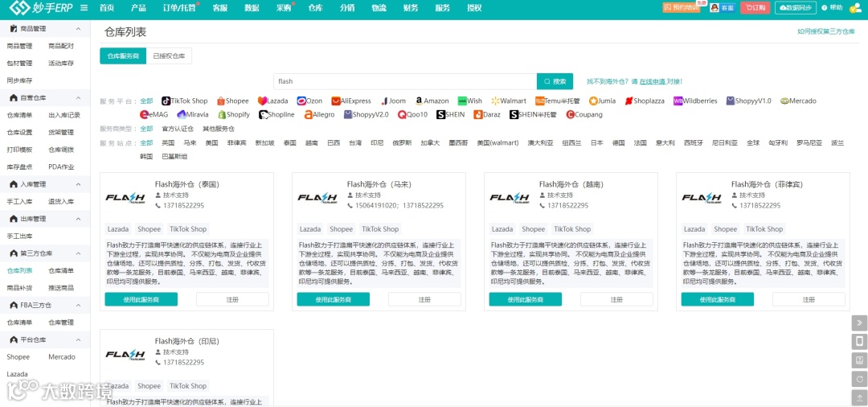
Task: Filter by Shoplazza platform icon
Action: click(628, 101)
